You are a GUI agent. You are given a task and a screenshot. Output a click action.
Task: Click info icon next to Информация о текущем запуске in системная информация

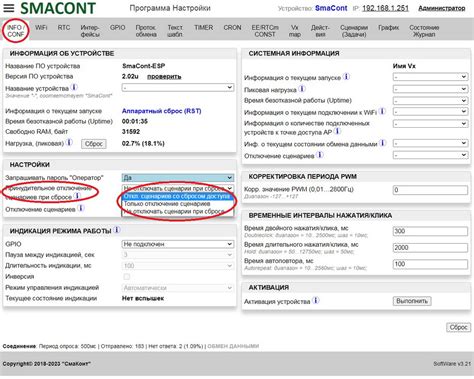[346, 77]
